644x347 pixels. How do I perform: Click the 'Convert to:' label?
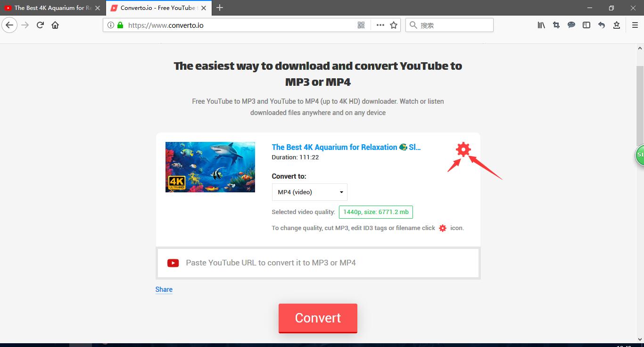click(x=289, y=176)
